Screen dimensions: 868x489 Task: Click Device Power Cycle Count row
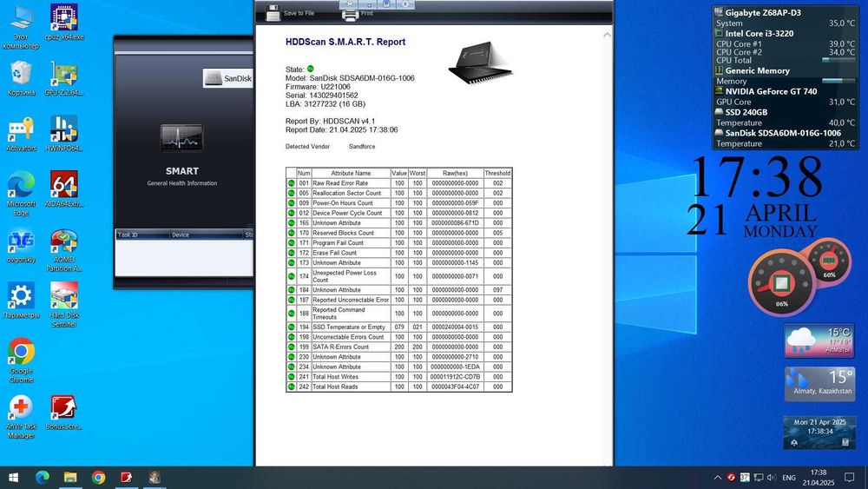click(x=399, y=213)
